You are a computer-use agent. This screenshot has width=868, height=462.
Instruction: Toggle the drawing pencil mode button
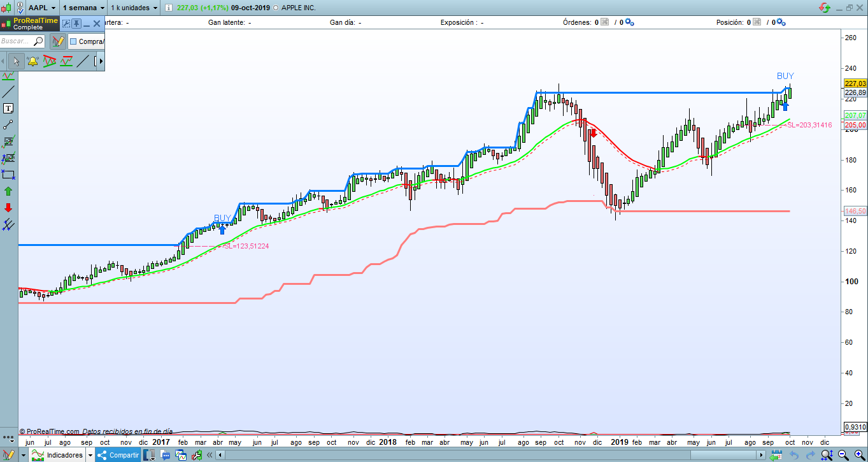click(58, 41)
